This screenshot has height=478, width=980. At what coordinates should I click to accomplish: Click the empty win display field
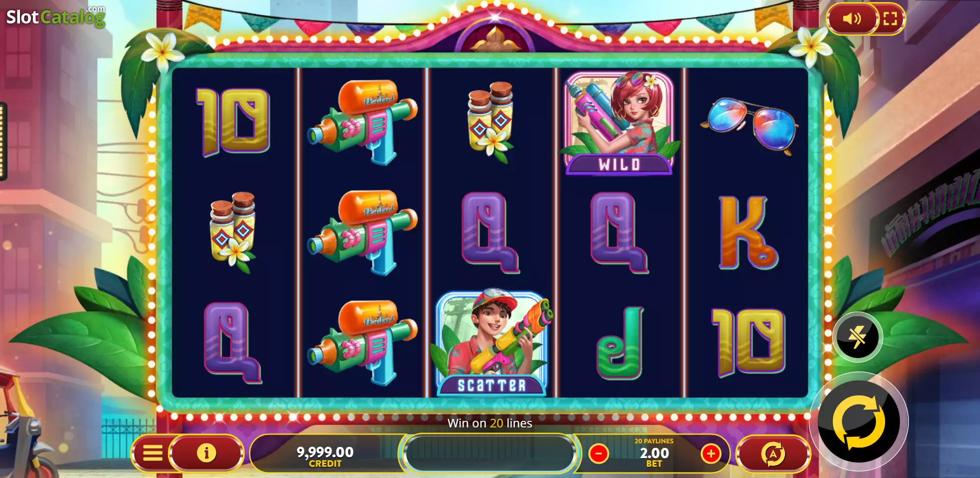(x=489, y=454)
